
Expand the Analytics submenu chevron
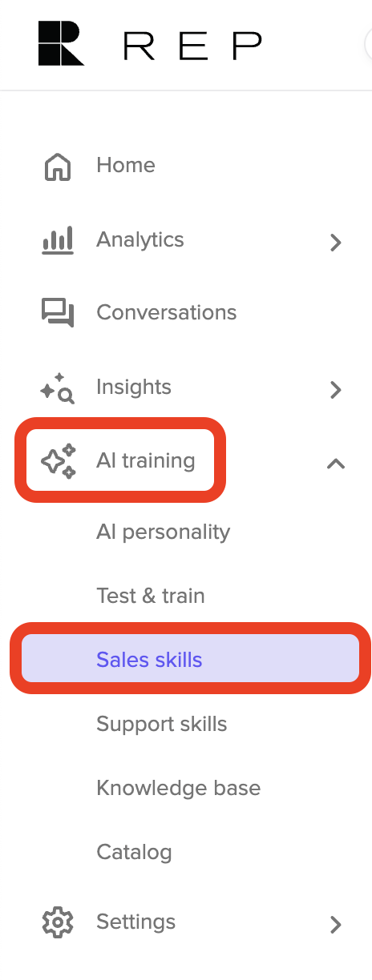click(x=336, y=243)
